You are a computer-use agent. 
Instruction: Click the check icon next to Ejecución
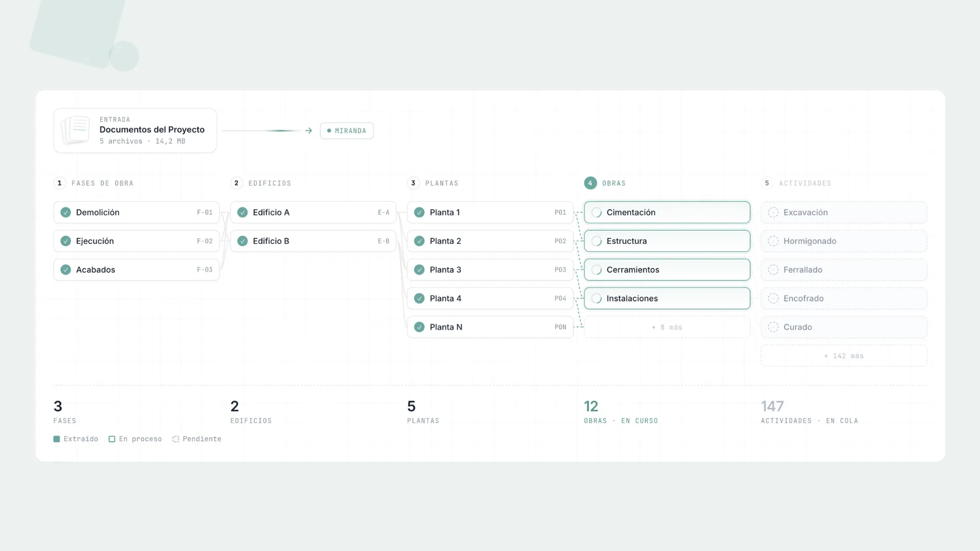pos(66,241)
